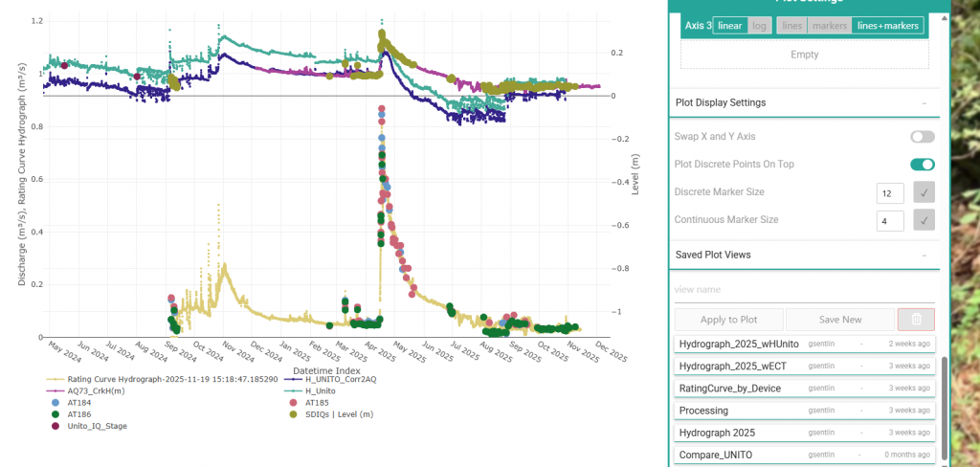Viewport: 980px width, 467px height.
Task: Toggle H_Unito line legend swatch
Action: click(x=293, y=390)
